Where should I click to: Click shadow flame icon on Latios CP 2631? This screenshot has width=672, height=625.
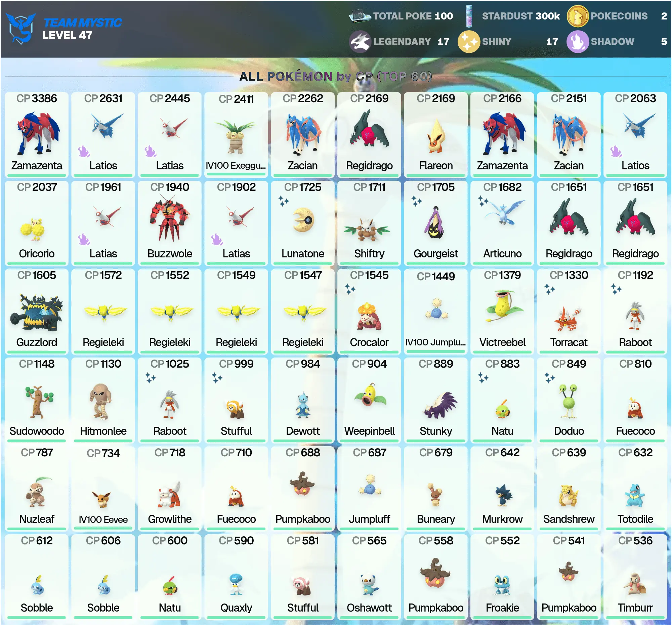pyautogui.click(x=83, y=151)
